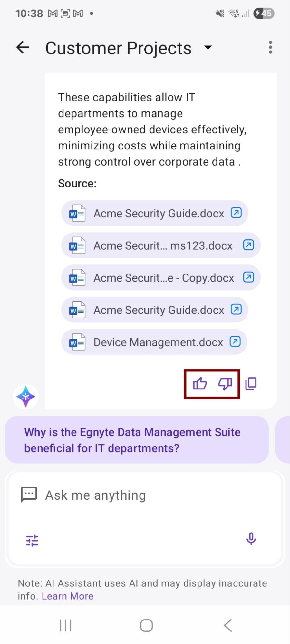
Task: Expand the Customer Projects dropdown arrow
Action: 208,48
